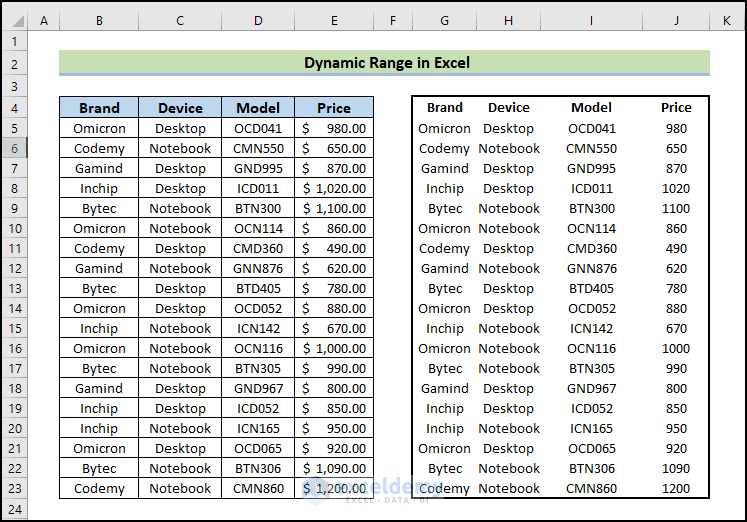Screen dimensions: 747x522
Task: Select row 24 header
Action: click(15, 509)
